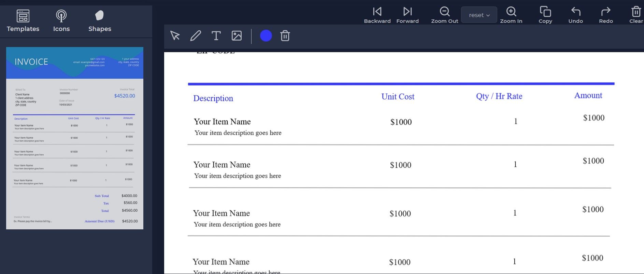Select the pointer selection tool

[175, 36]
